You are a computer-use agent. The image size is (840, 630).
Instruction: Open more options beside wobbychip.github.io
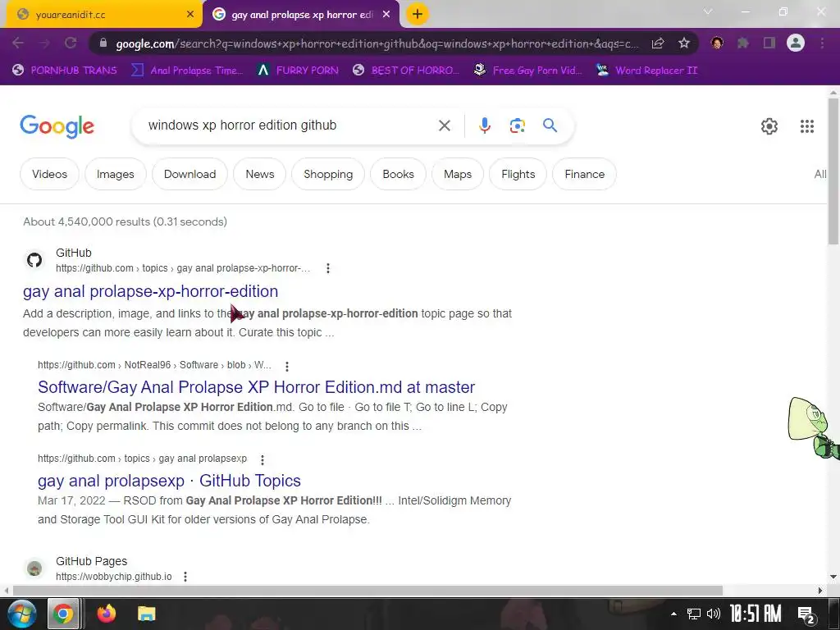(x=185, y=577)
